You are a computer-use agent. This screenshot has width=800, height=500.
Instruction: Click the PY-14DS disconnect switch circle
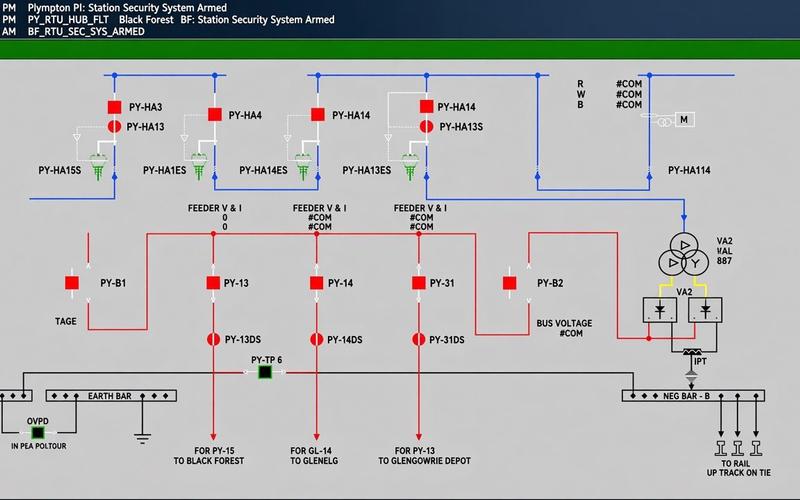tap(316, 339)
